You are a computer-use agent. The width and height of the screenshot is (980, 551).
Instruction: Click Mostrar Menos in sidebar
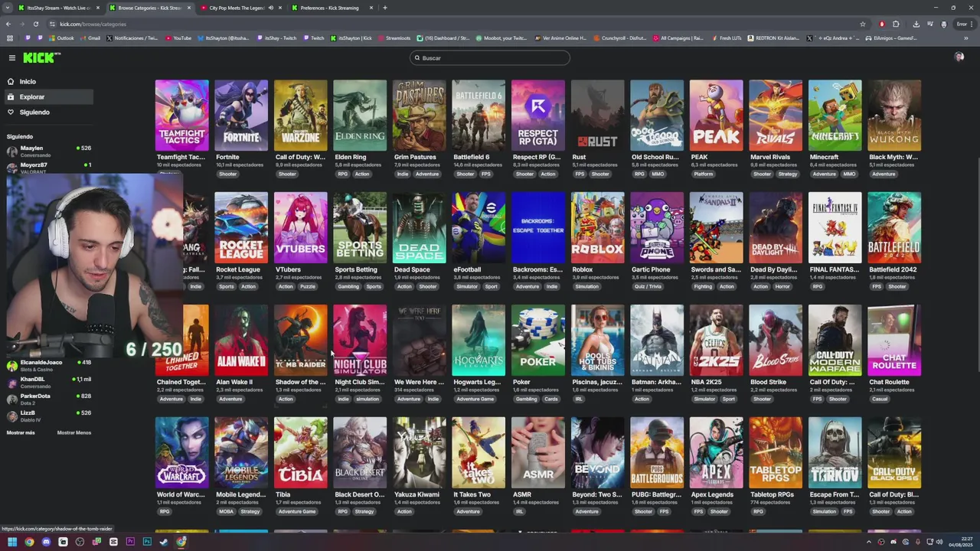click(x=74, y=432)
